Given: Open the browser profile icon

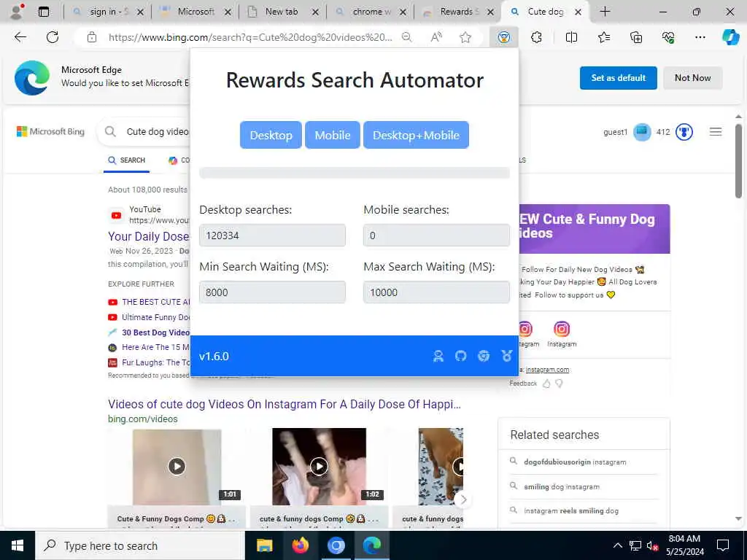Looking at the screenshot, I should [17, 12].
